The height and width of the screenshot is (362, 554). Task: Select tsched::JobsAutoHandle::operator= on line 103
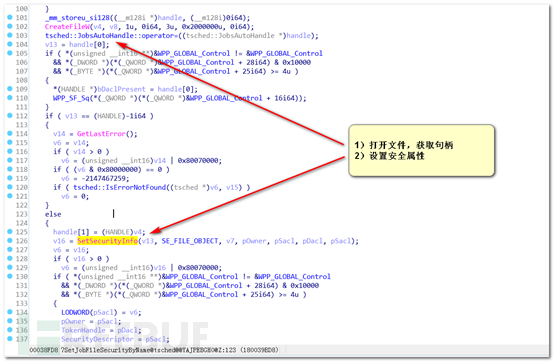[x=113, y=35]
